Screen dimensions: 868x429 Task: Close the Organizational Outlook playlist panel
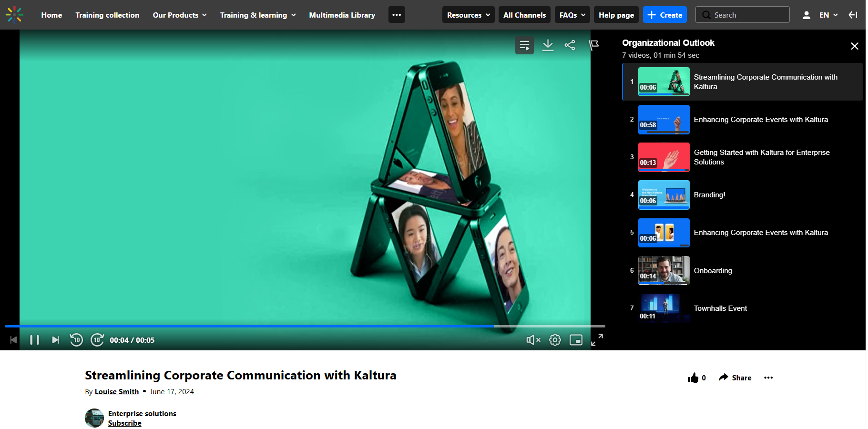coord(855,46)
